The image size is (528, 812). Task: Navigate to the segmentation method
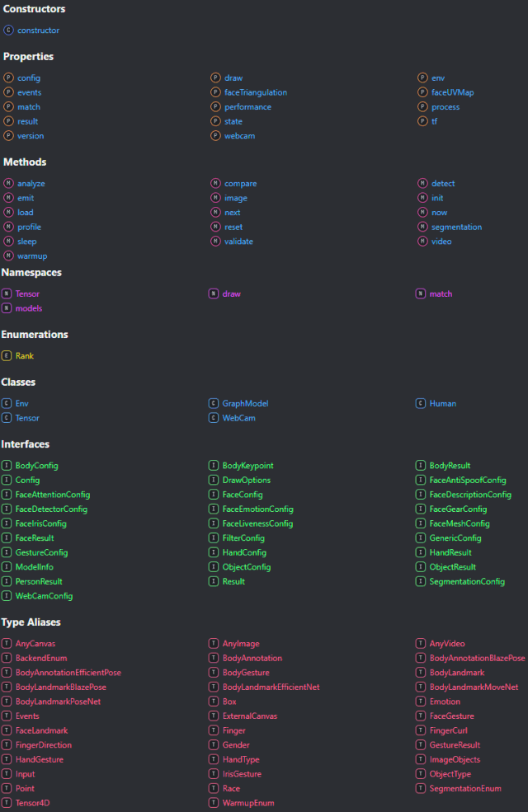(x=456, y=227)
